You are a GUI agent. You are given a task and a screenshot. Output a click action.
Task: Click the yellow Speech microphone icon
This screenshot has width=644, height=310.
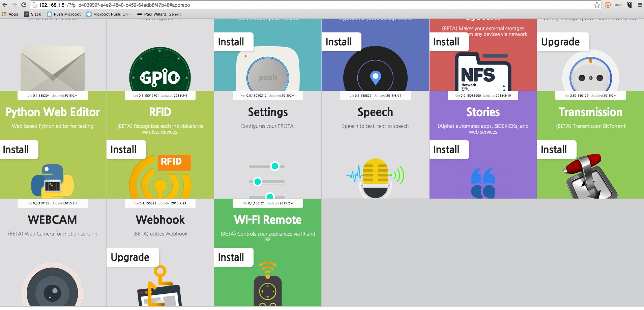(375, 178)
